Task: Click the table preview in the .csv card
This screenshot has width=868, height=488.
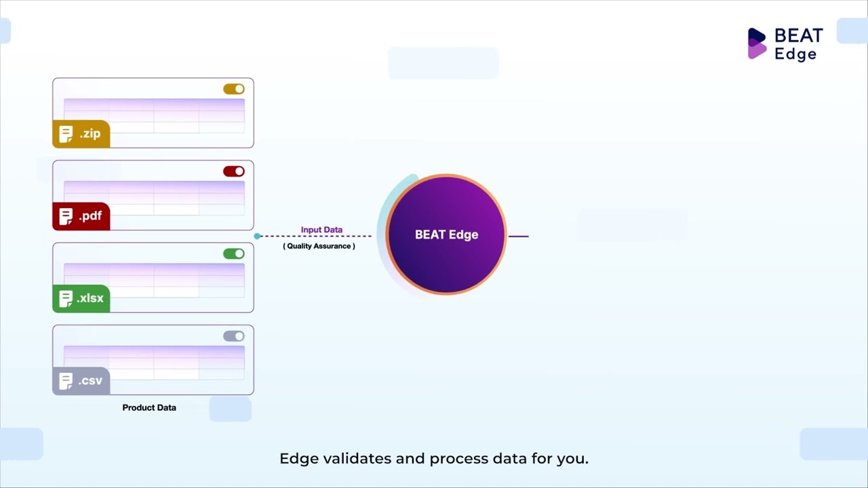Action: (154, 363)
